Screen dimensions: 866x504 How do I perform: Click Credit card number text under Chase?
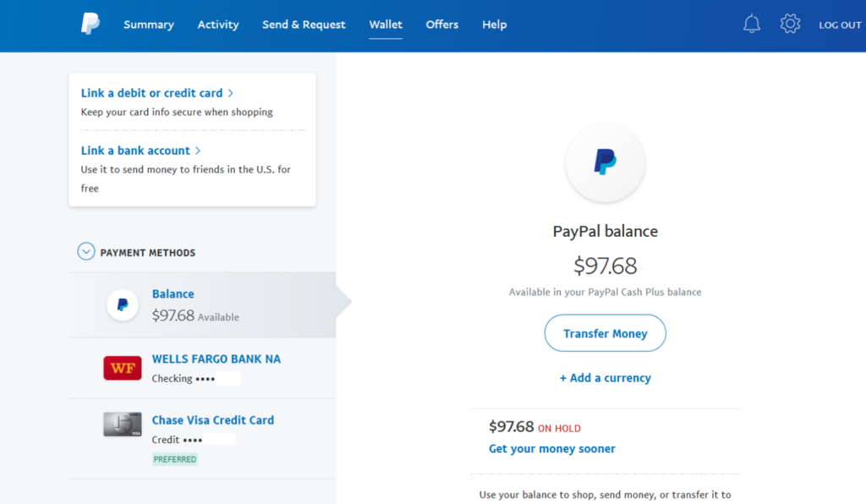pos(178,440)
